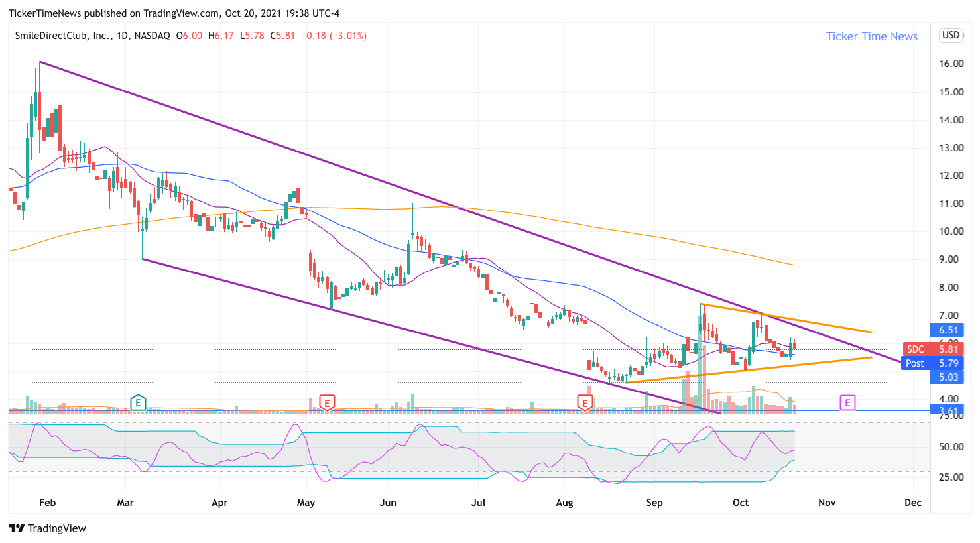Click the TradingView logo at bottom left
Screen dimensions: 980x543
[48, 528]
